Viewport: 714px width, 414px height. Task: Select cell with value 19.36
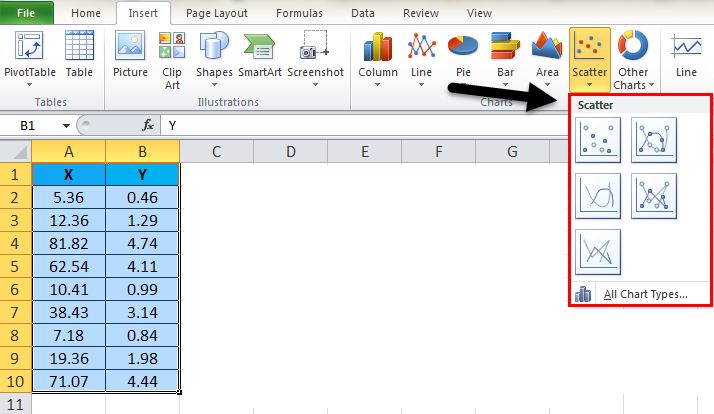coord(68,358)
